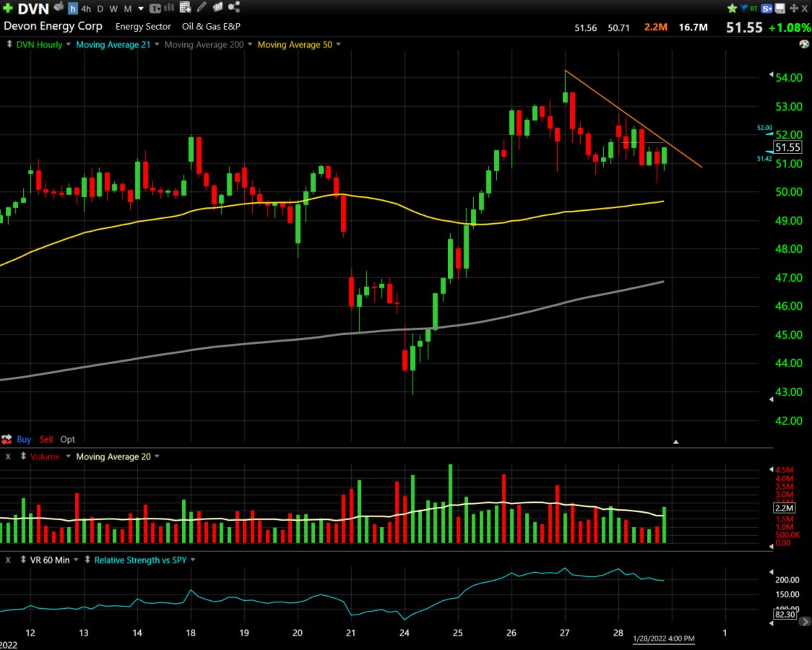Click the DVN ticker symbol

tap(33, 9)
